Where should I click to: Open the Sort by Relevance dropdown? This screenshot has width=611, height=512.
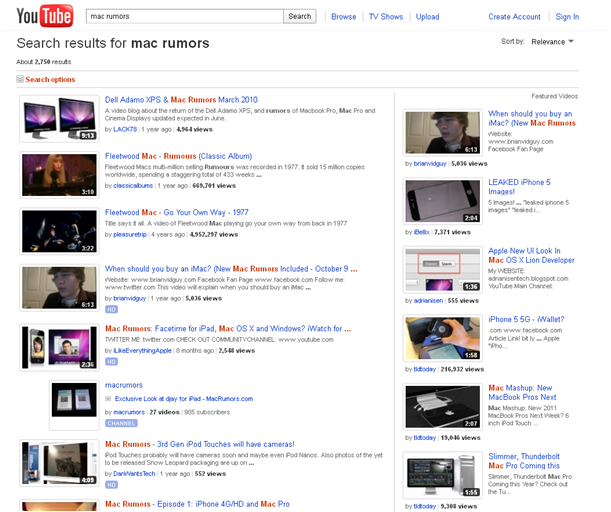click(552, 42)
